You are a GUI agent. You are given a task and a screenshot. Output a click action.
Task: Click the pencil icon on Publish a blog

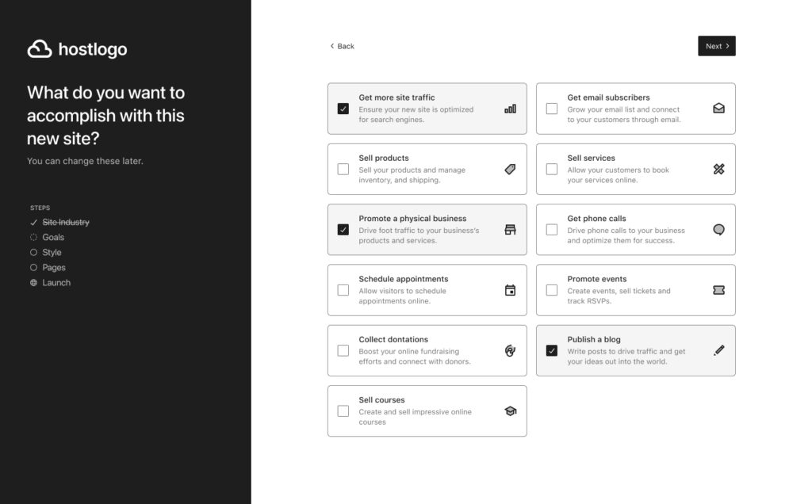pos(718,350)
